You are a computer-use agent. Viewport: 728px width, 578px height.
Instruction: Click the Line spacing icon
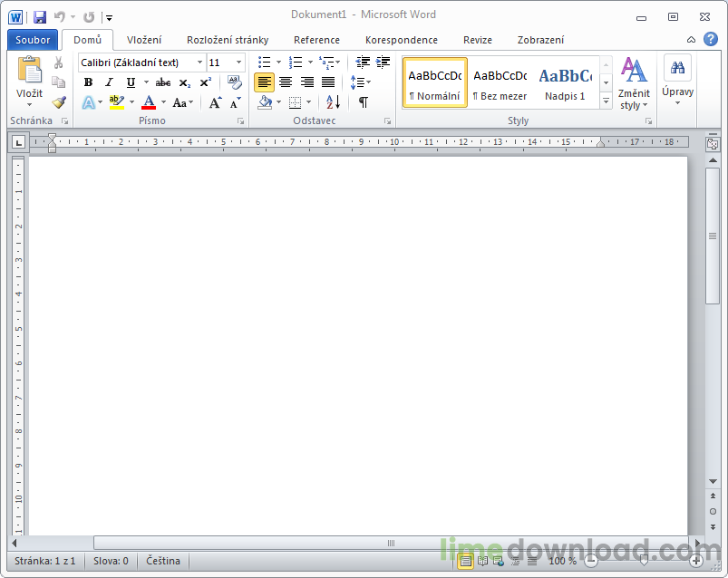[x=357, y=82]
